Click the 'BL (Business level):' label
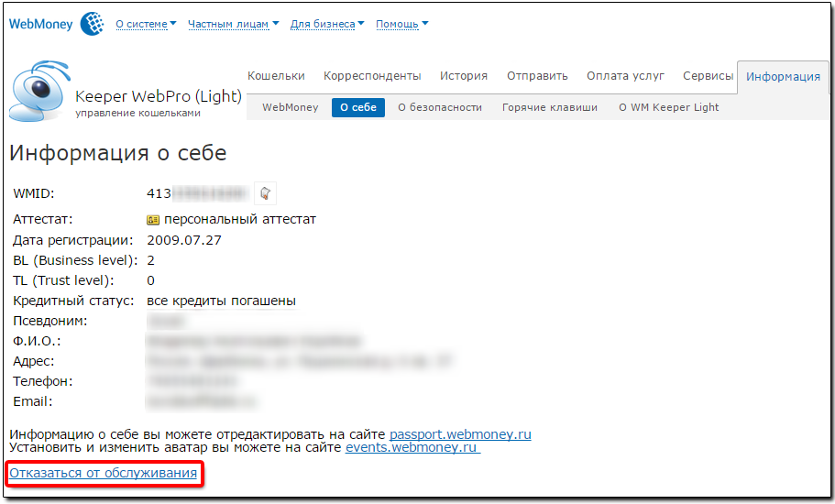This screenshot has height=504, width=835. click(75, 260)
